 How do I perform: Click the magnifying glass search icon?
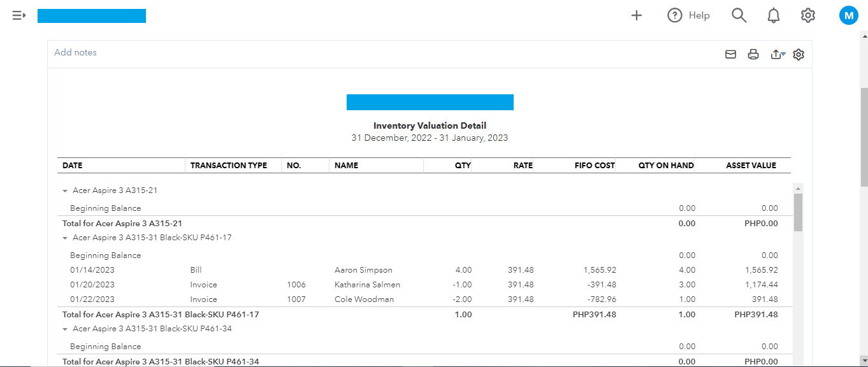coord(739,15)
